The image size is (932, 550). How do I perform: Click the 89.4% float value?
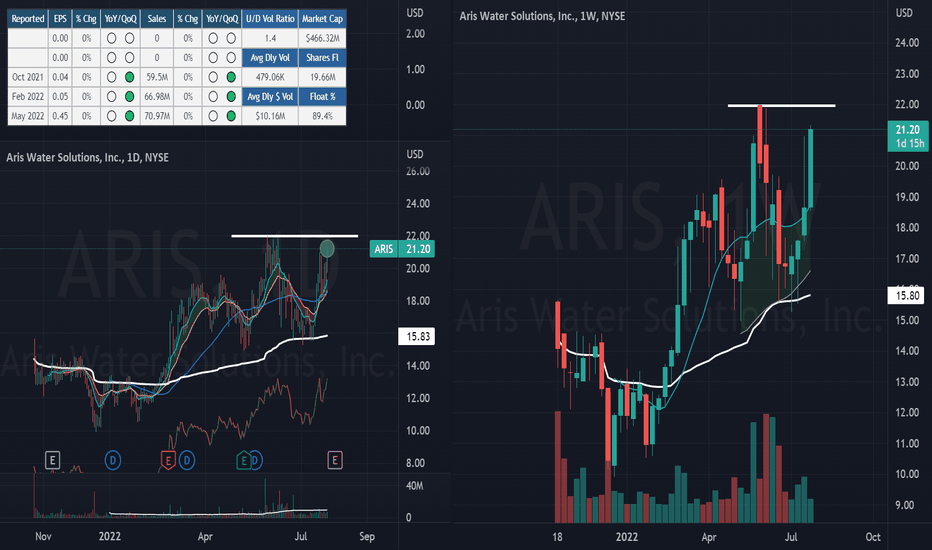[x=322, y=116]
